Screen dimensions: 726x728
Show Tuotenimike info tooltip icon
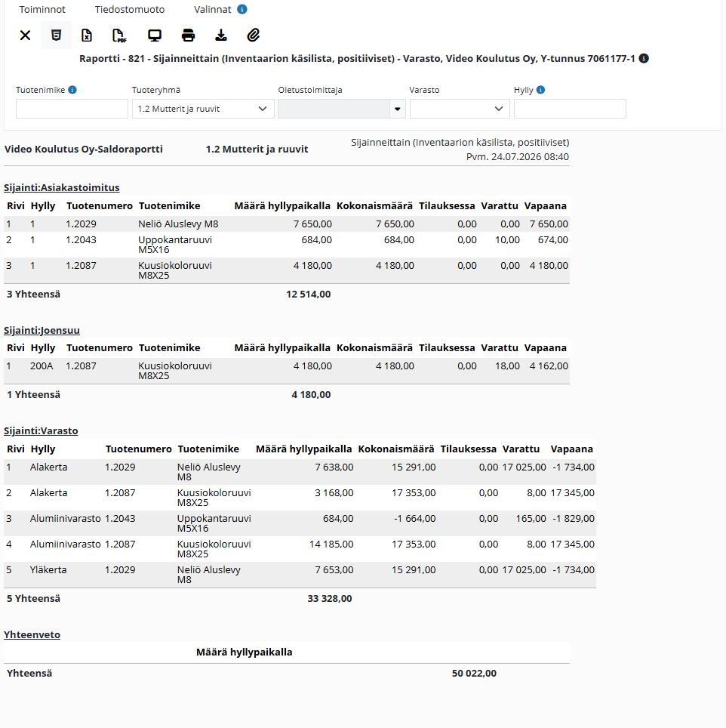(x=72, y=90)
